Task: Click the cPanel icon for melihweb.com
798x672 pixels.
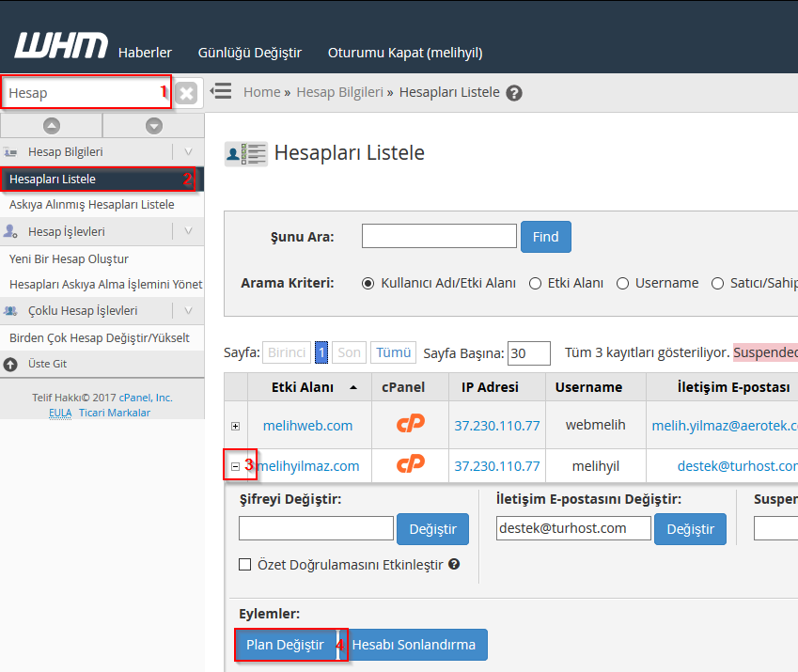Action: click(410, 425)
